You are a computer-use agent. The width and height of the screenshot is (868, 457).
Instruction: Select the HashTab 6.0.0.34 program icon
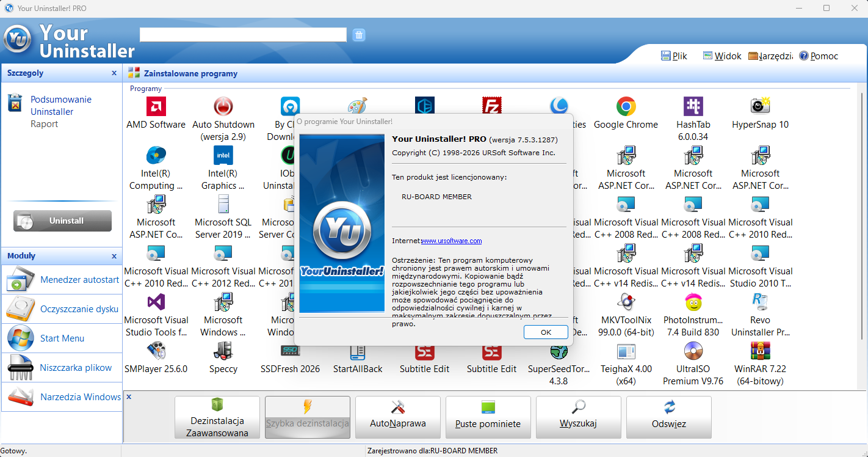coord(693,106)
